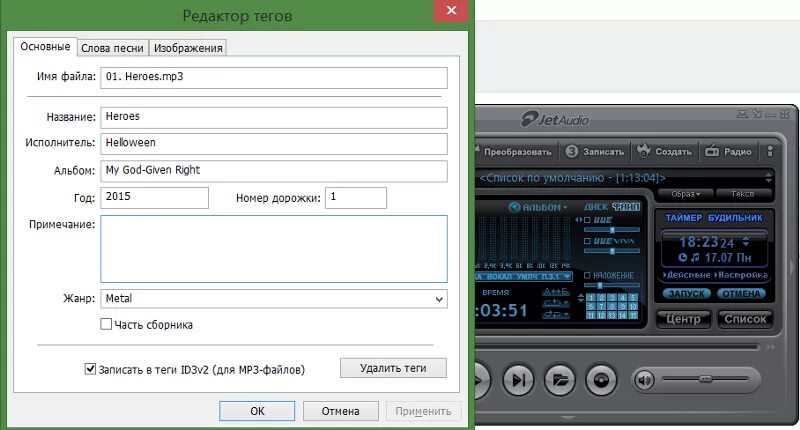Click the stereo arrows icon beside BBE
Screen dimensions: 800x430
point(579,220)
